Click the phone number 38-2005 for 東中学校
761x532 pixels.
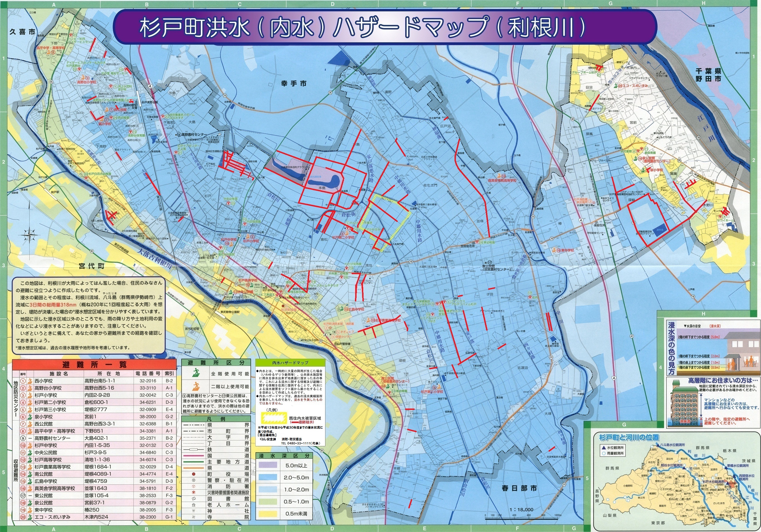pos(147,510)
